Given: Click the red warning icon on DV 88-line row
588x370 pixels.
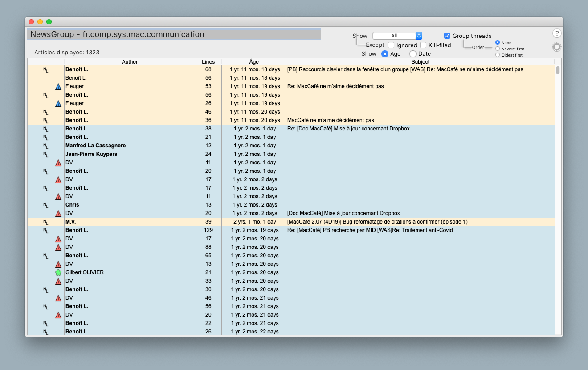Looking at the screenshot, I should click(58, 247).
